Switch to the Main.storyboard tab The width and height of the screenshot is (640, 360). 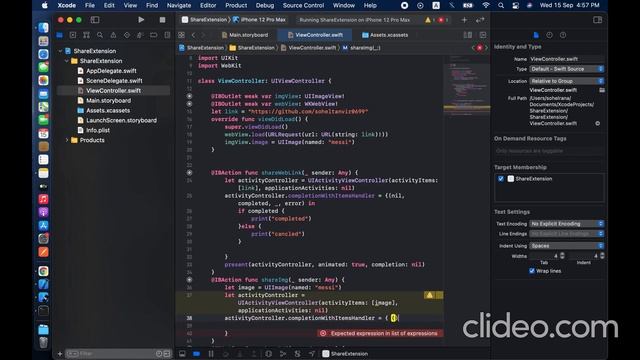[245, 35]
